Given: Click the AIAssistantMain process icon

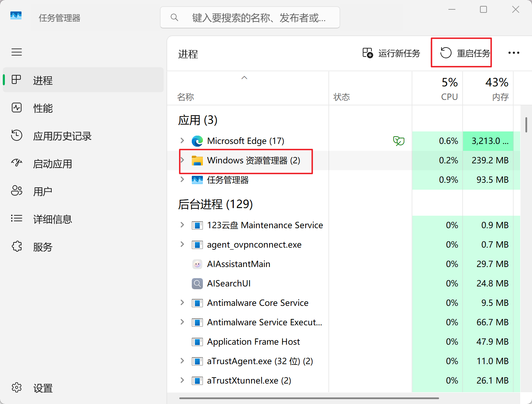Looking at the screenshot, I should [x=197, y=264].
